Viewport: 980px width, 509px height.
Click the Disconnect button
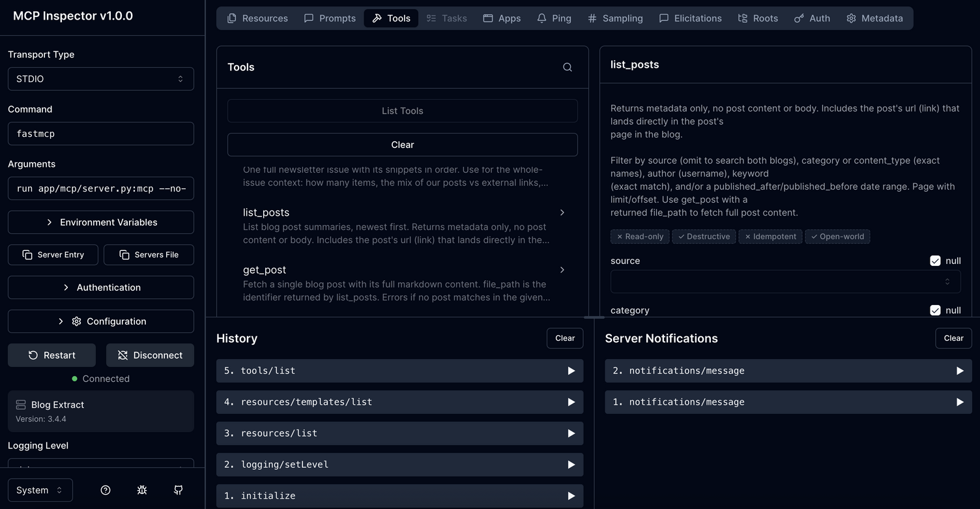coord(150,355)
